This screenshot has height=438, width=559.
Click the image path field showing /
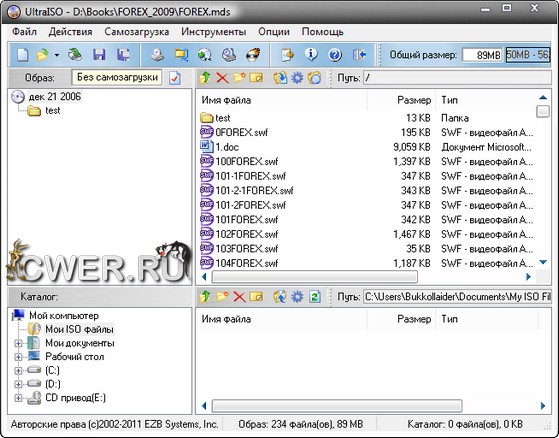(457, 78)
